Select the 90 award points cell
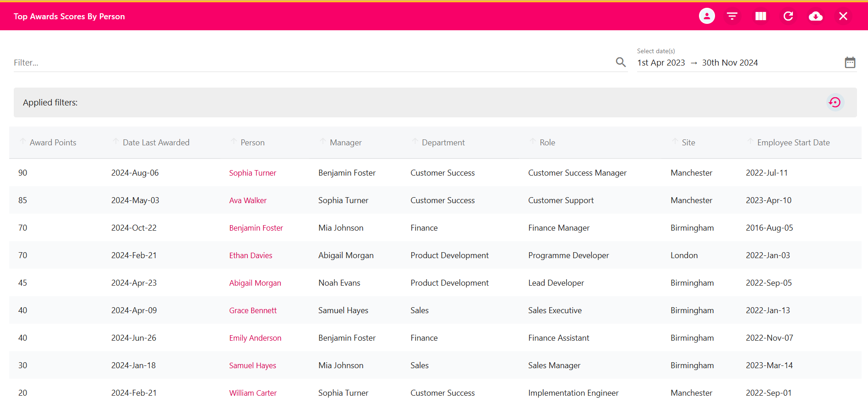 pyautogui.click(x=22, y=173)
